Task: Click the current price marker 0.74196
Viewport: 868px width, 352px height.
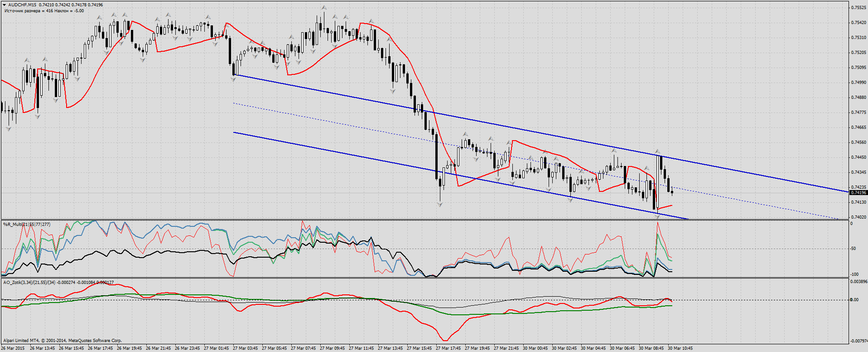Action: coord(858,192)
